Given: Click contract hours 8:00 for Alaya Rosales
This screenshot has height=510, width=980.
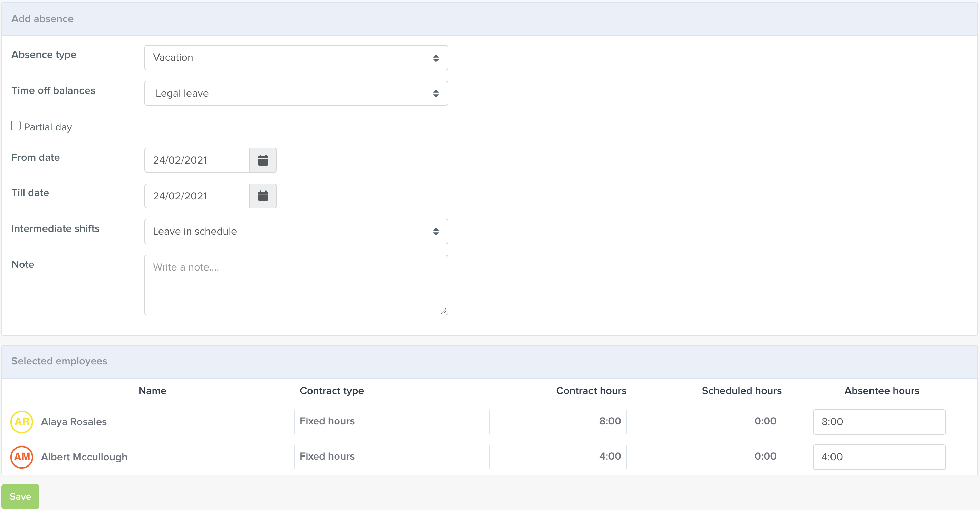Looking at the screenshot, I should (610, 421).
